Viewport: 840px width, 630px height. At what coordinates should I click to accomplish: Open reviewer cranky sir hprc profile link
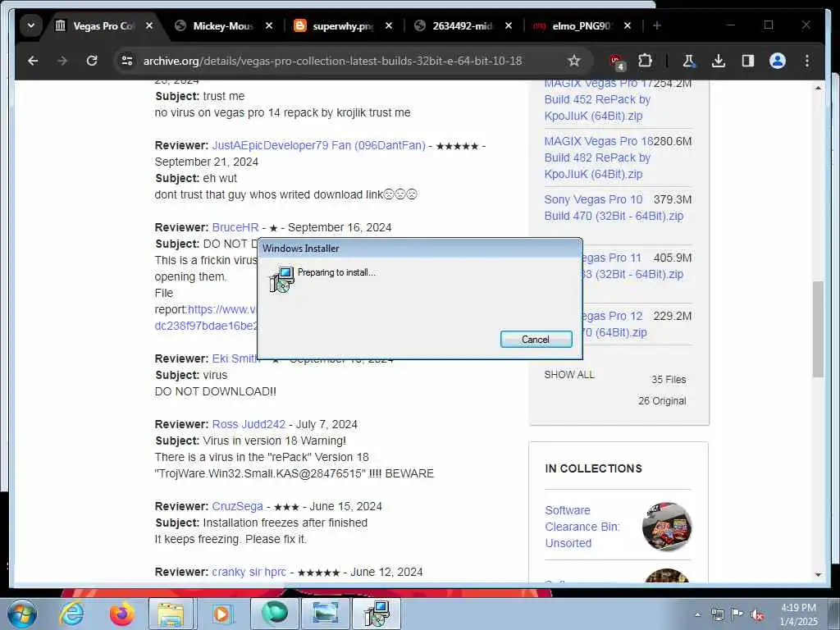(x=249, y=572)
